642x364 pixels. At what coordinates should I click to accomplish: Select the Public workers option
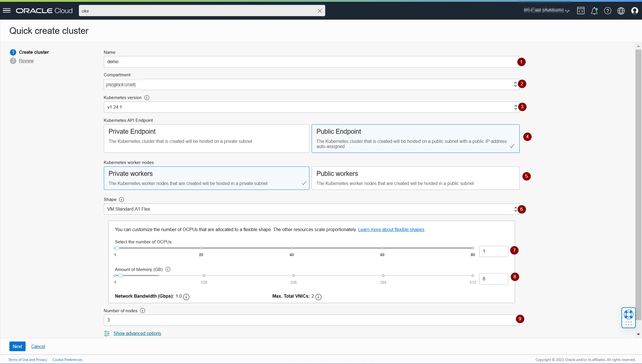point(415,178)
